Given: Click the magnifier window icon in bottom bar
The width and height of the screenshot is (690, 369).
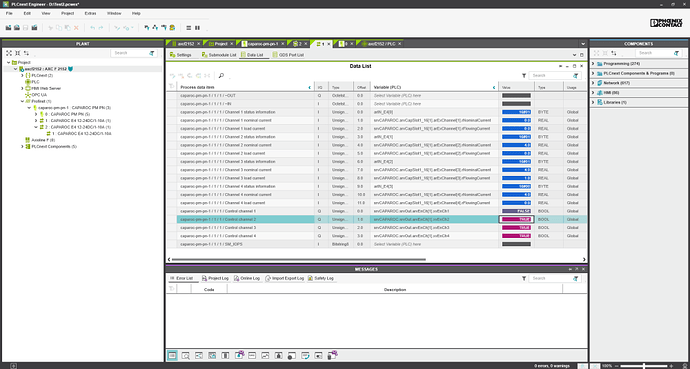Looking at the screenshot, I should [186, 355].
